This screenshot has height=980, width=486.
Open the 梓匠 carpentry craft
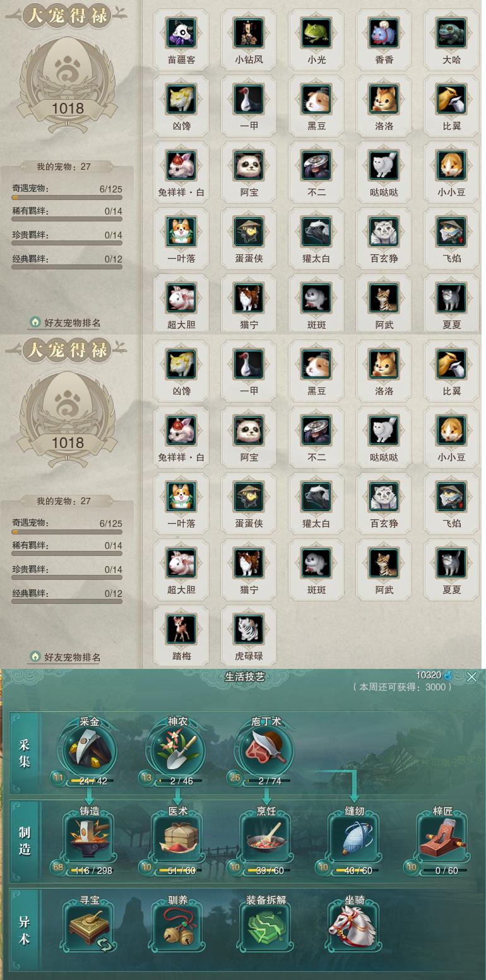tap(443, 838)
